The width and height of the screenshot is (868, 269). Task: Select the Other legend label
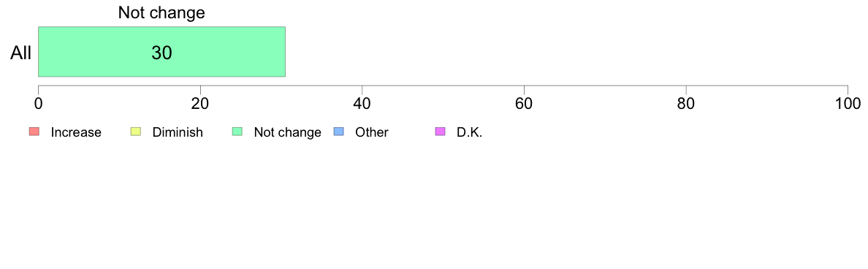click(372, 132)
